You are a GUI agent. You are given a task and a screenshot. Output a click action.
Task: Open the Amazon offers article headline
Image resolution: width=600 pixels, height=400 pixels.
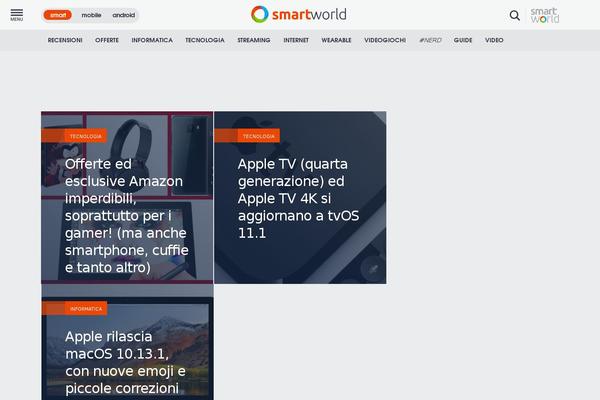click(x=127, y=216)
